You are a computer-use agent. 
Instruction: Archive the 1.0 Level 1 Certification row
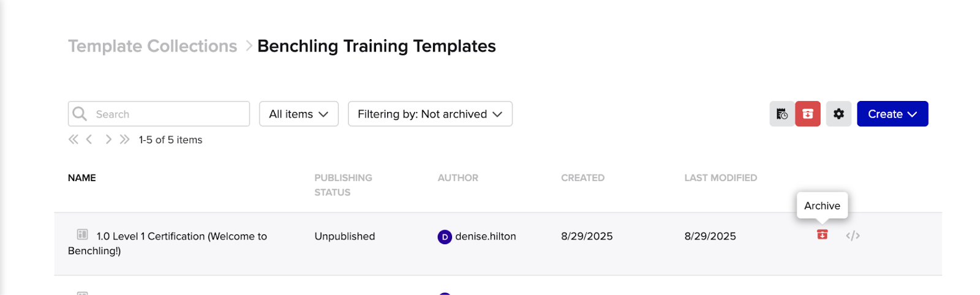tap(822, 235)
